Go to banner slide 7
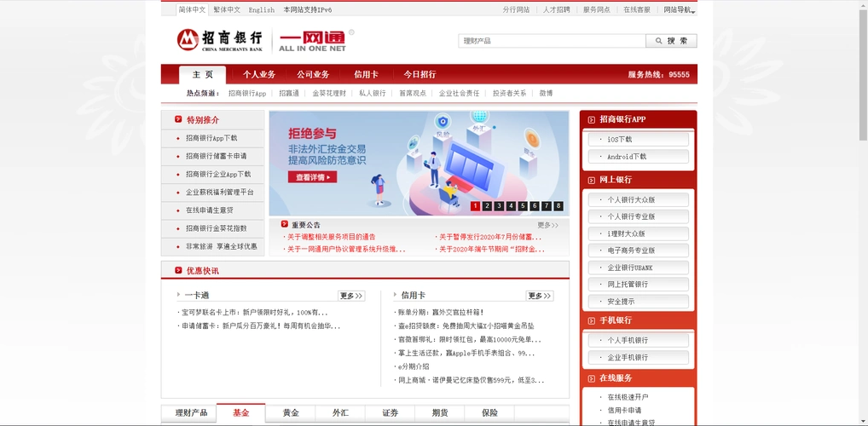Image resolution: width=868 pixels, height=426 pixels. click(x=547, y=206)
